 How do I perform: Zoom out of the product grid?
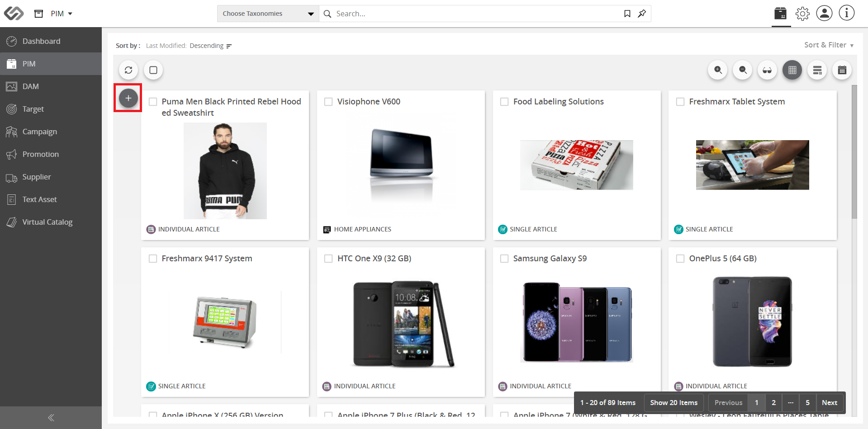(743, 70)
